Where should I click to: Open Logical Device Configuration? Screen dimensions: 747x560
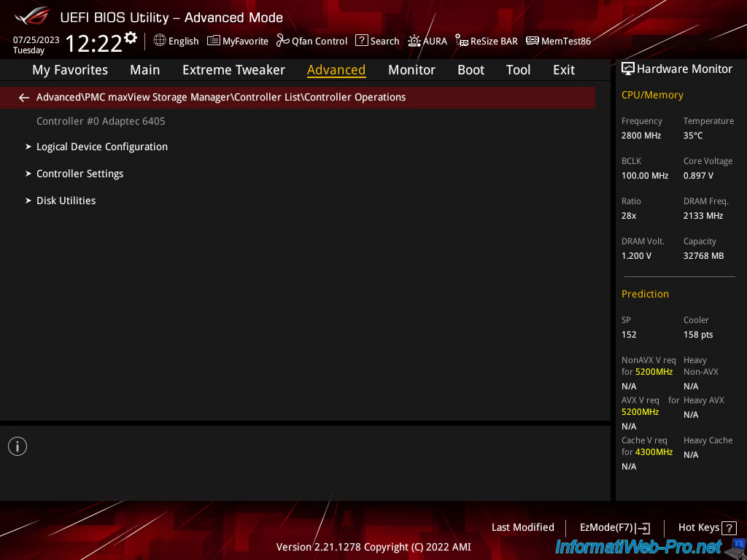102,147
